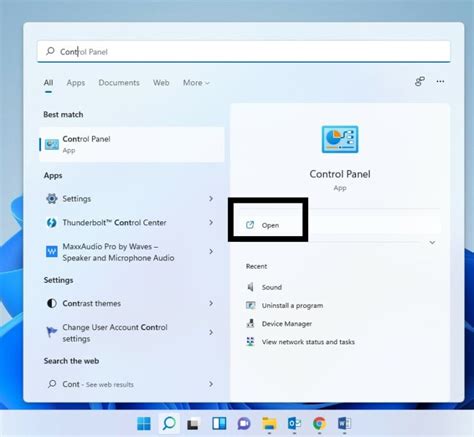The width and height of the screenshot is (474, 437).
Task: Click the User Account Control flag icon
Action: [51, 332]
